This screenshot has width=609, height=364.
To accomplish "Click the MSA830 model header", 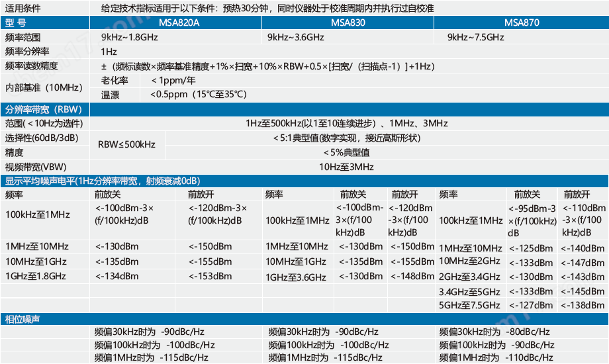I will [x=348, y=23].
